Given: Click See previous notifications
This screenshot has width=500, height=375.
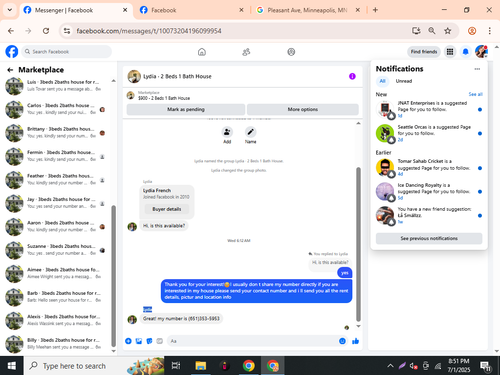Looking at the screenshot, I should [x=429, y=238].
